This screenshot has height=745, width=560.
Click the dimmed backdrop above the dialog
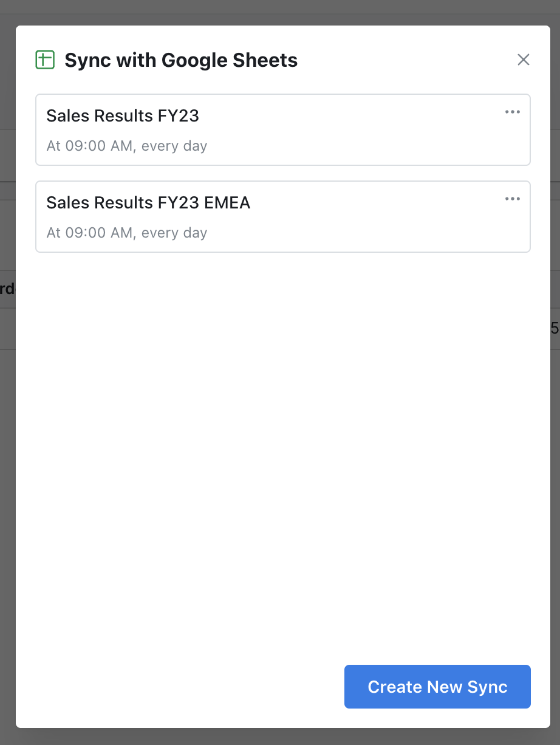(280, 12)
